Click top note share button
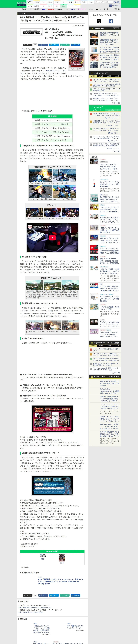 (x=65, y=45)
